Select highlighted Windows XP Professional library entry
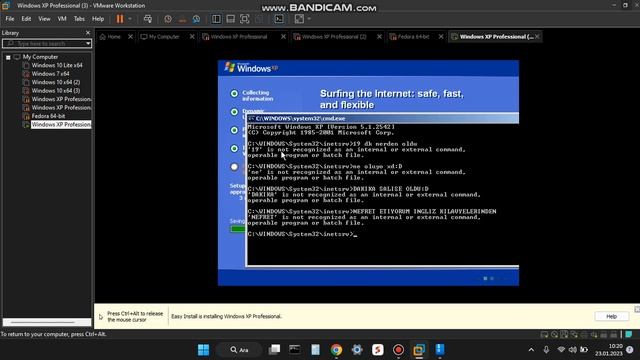 pyautogui.click(x=61, y=124)
